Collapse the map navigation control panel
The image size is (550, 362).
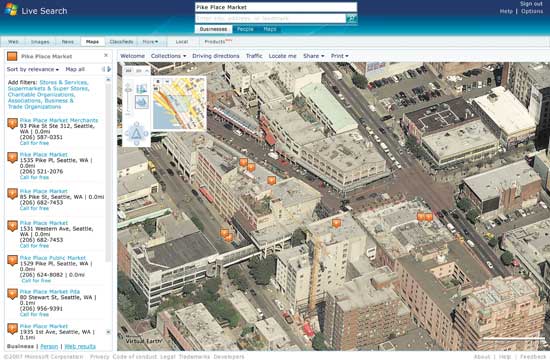pos(147,71)
